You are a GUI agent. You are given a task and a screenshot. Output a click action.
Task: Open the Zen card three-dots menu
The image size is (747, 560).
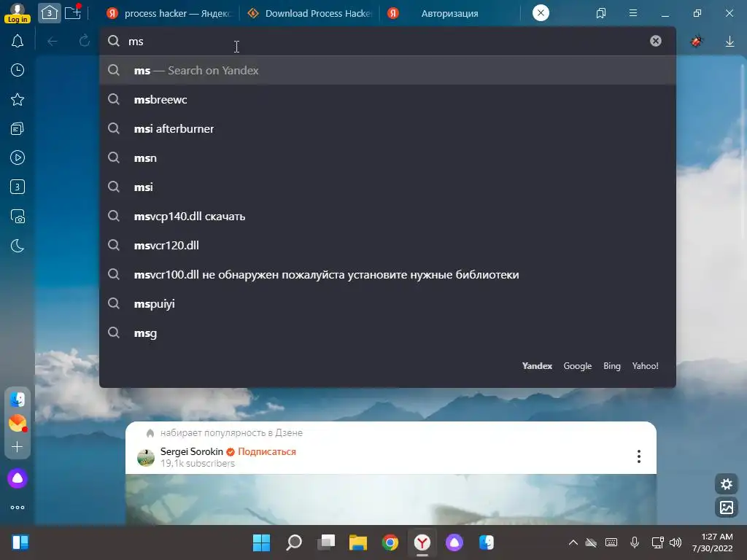tap(639, 456)
